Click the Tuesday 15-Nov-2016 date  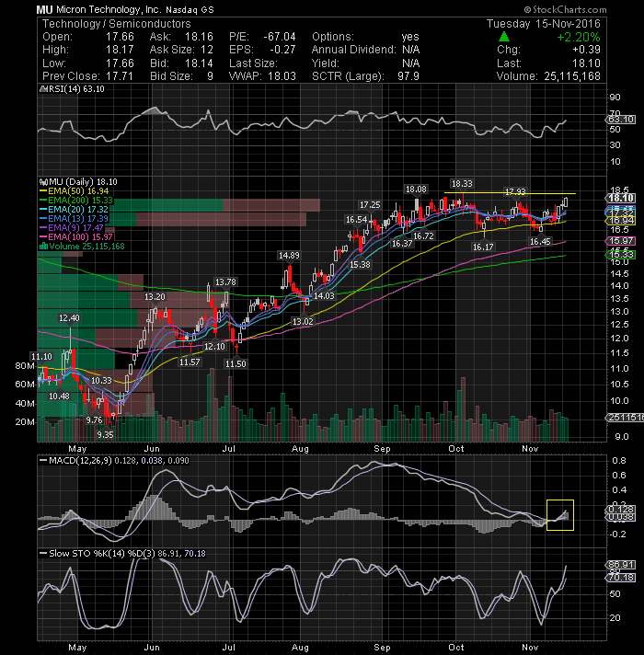coord(543,23)
